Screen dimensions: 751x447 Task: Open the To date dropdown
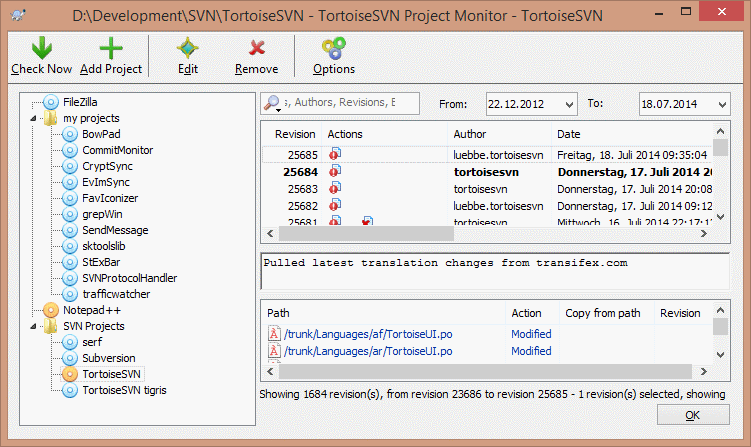(x=722, y=104)
